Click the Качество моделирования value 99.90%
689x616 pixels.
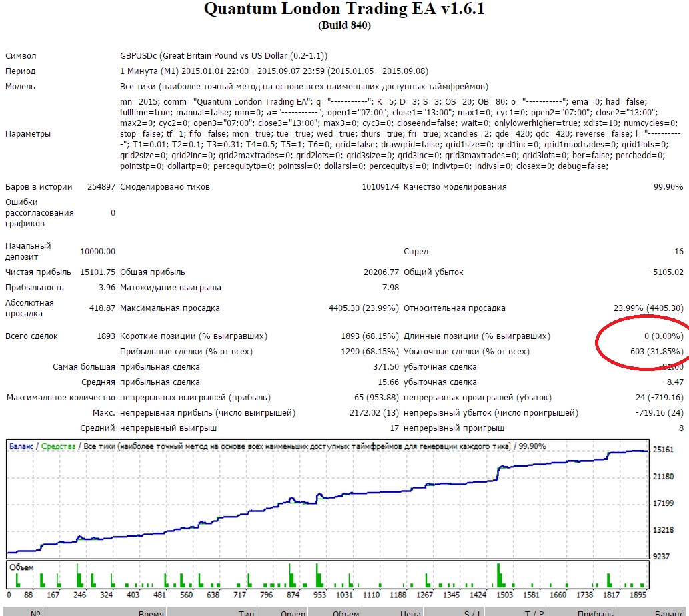(x=668, y=187)
